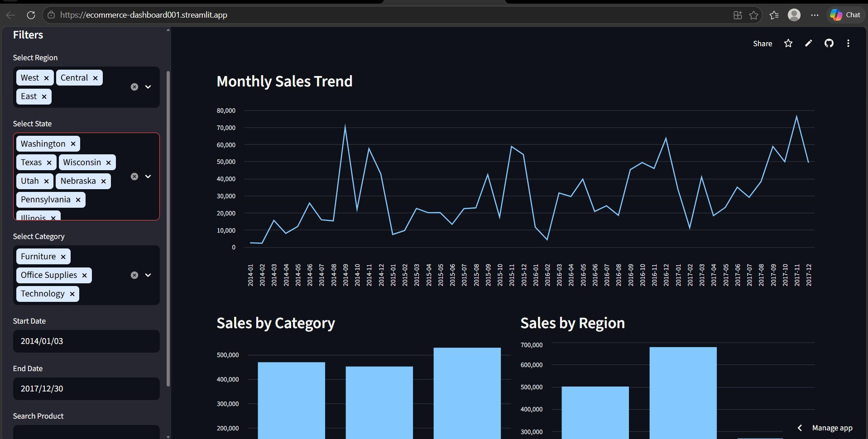
Task: Click the browser back arrow
Action: click(10, 15)
